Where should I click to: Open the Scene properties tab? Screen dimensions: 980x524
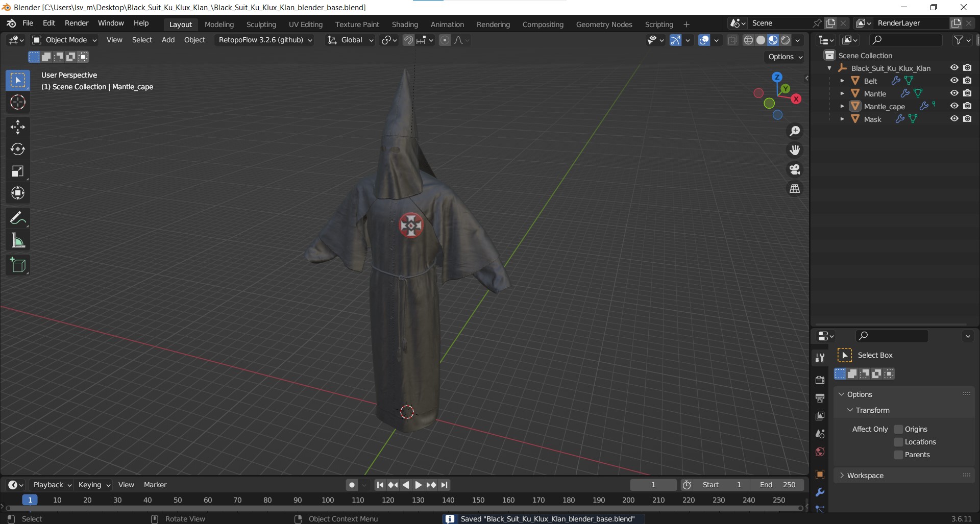point(820,434)
